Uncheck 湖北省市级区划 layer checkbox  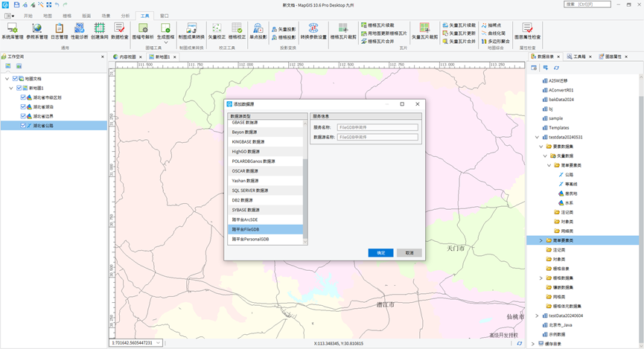click(24, 97)
